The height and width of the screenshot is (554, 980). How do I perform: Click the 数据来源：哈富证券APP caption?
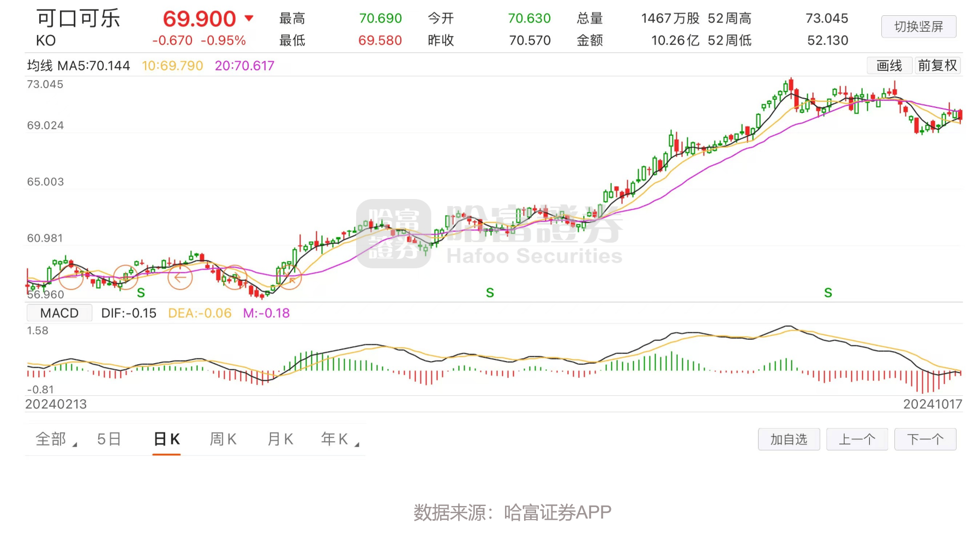[512, 513]
